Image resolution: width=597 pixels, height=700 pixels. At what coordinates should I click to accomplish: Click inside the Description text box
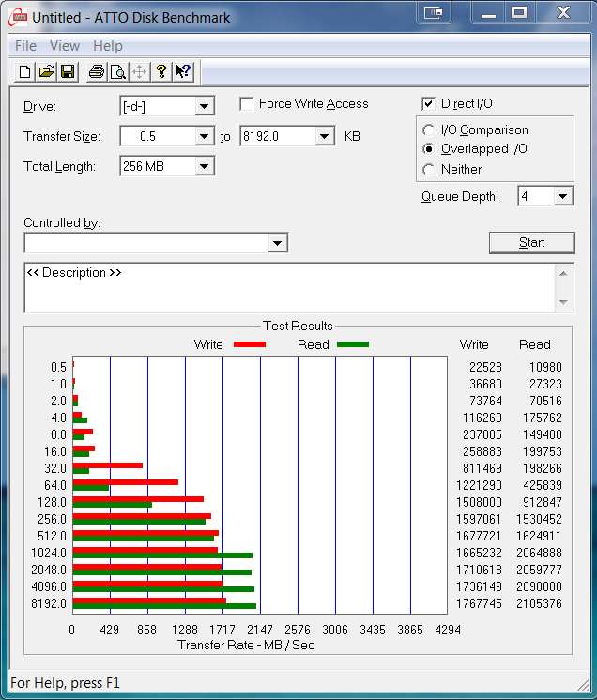pos(289,288)
